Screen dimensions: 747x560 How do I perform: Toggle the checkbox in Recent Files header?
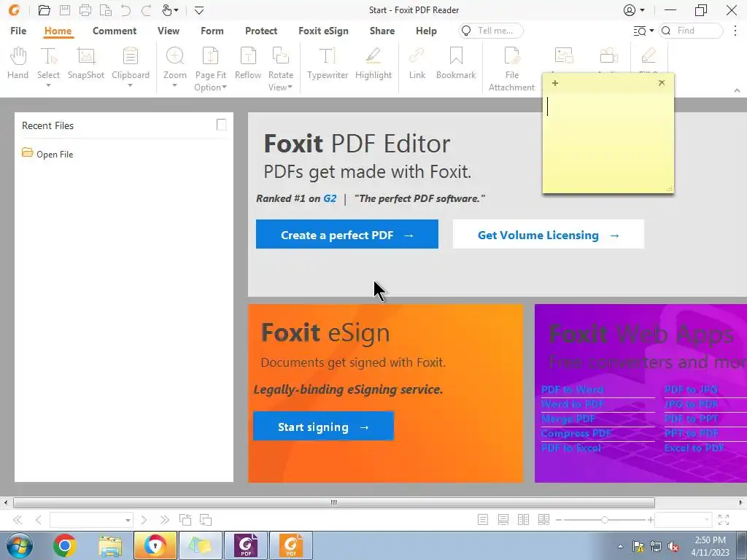pyautogui.click(x=221, y=125)
